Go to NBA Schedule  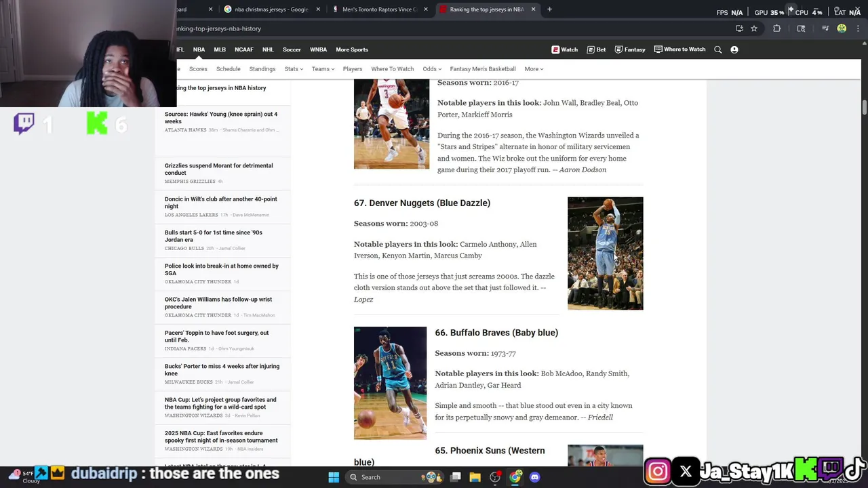coord(229,69)
